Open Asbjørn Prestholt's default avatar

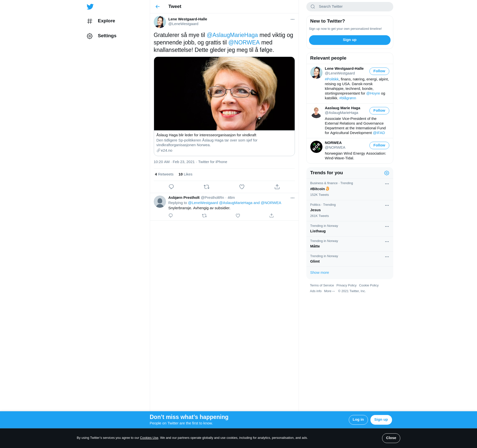(160, 202)
